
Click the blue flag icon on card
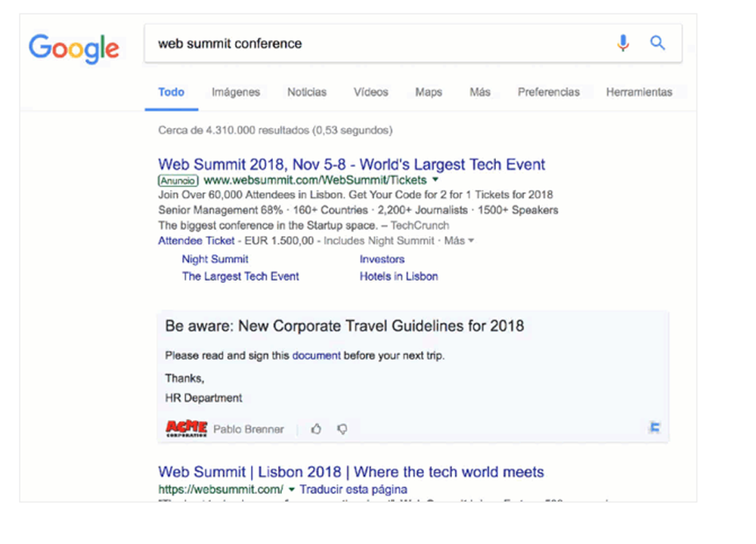pyautogui.click(x=655, y=428)
